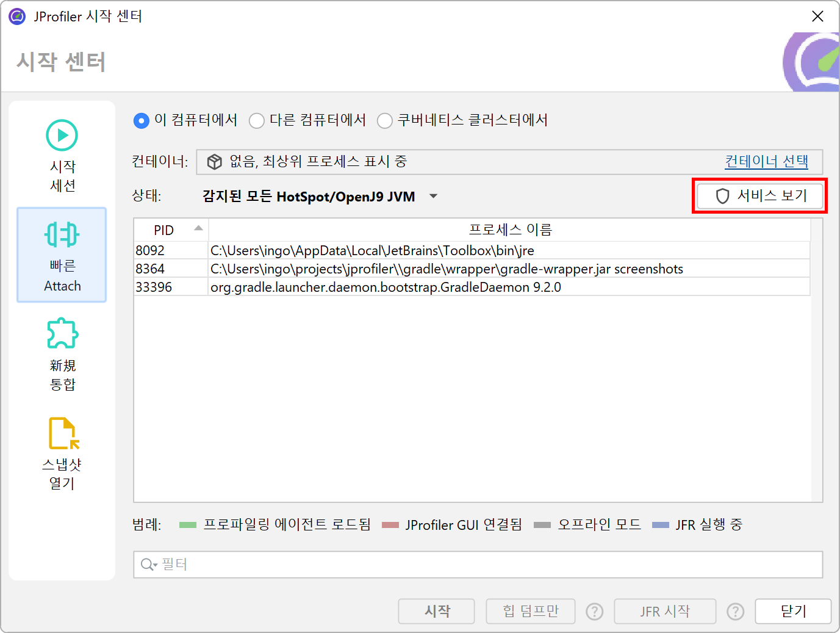This screenshot has width=840, height=633.
Task: Expand the HotSpot/OpenJ9 JVM status dropdown
Action: 433,197
